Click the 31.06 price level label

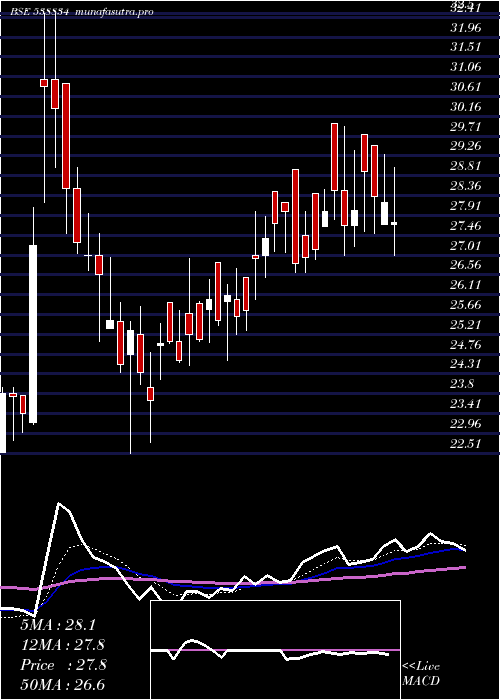tap(466, 67)
